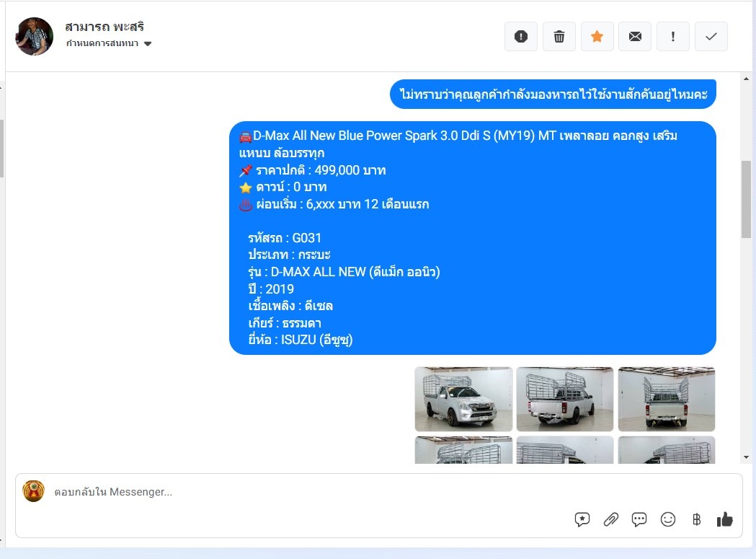The image size is (756, 559).
Task: Click the year line 'ปี : 2019'
Action: click(x=271, y=289)
